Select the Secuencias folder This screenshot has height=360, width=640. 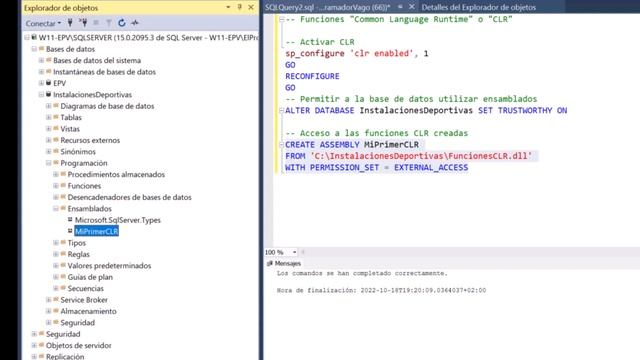pyautogui.click(x=85, y=289)
